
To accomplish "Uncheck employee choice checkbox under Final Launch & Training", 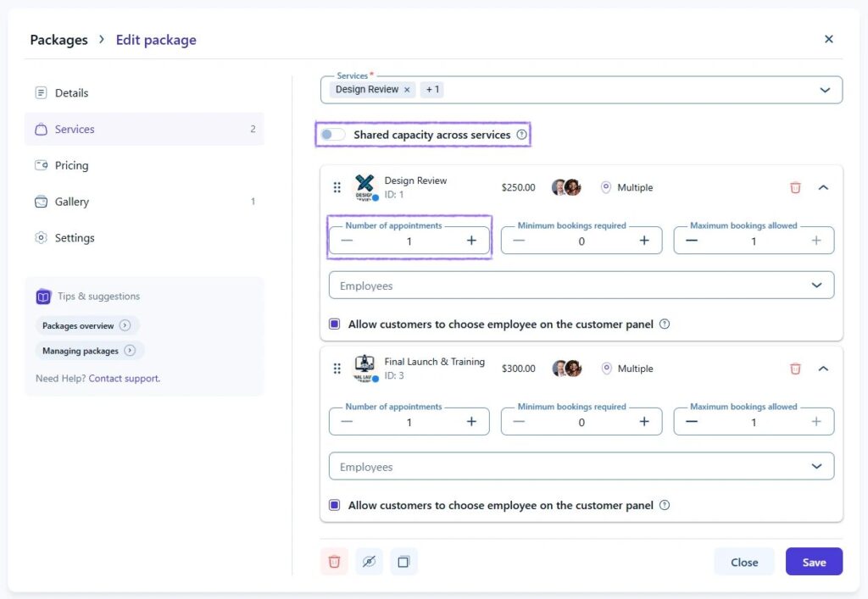I will click(x=335, y=505).
